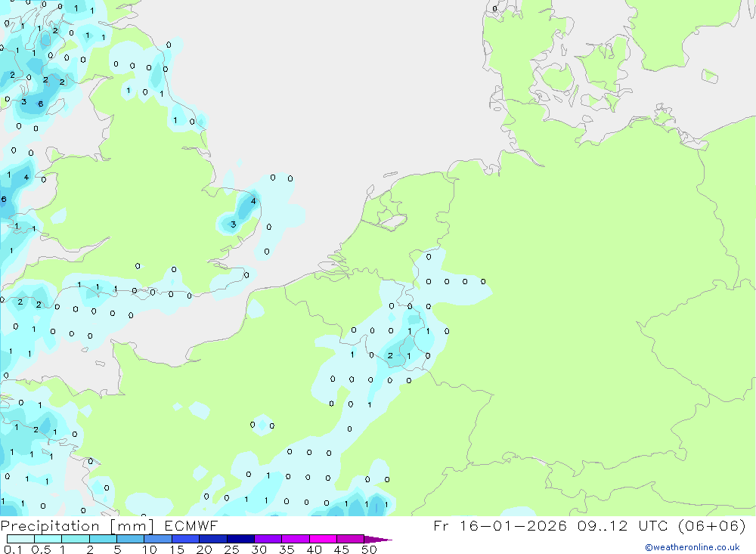756x554 pixels.
Task: Click the legend label '30'
Action: pos(259,549)
